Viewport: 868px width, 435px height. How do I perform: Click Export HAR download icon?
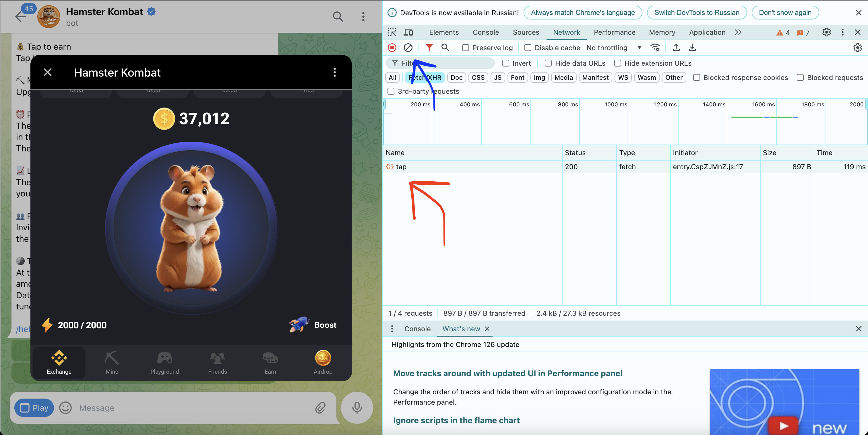[692, 48]
